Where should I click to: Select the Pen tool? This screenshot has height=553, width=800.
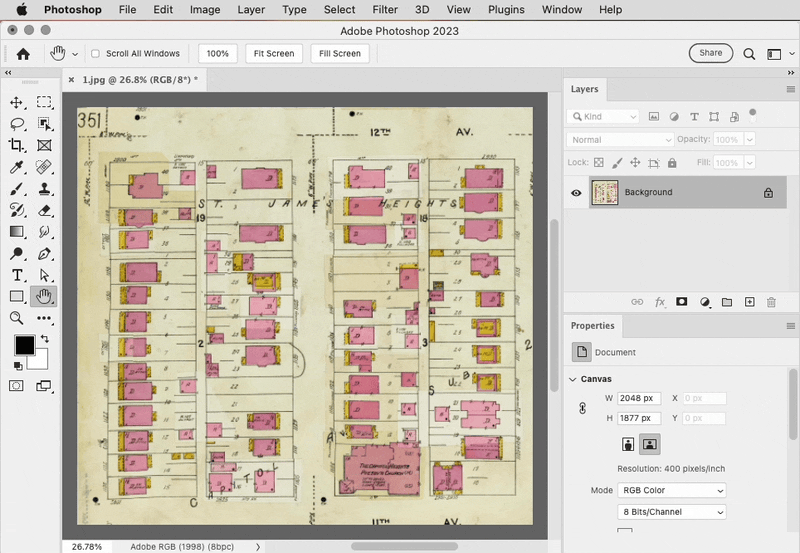(44, 254)
